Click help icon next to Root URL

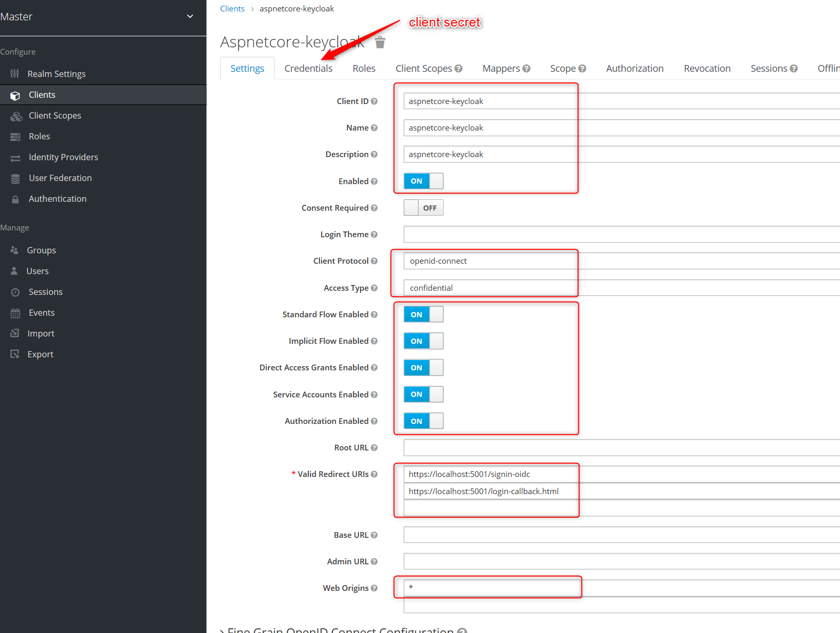click(374, 448)
